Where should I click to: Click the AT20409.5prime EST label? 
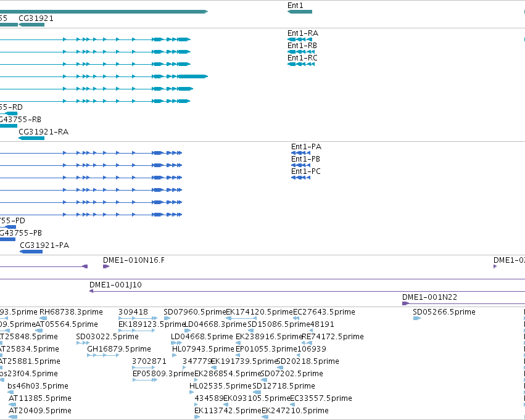pyautogui.click(x=40, y=411)
